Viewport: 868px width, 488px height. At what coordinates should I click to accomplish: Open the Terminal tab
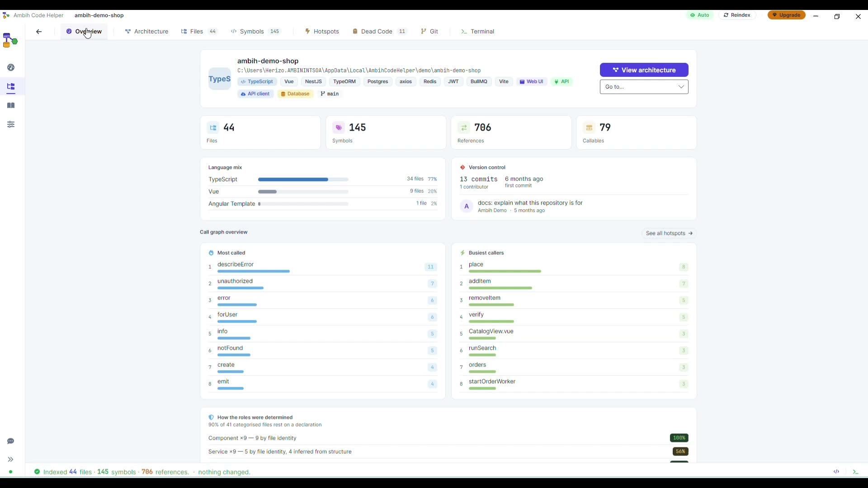point(477,32)
